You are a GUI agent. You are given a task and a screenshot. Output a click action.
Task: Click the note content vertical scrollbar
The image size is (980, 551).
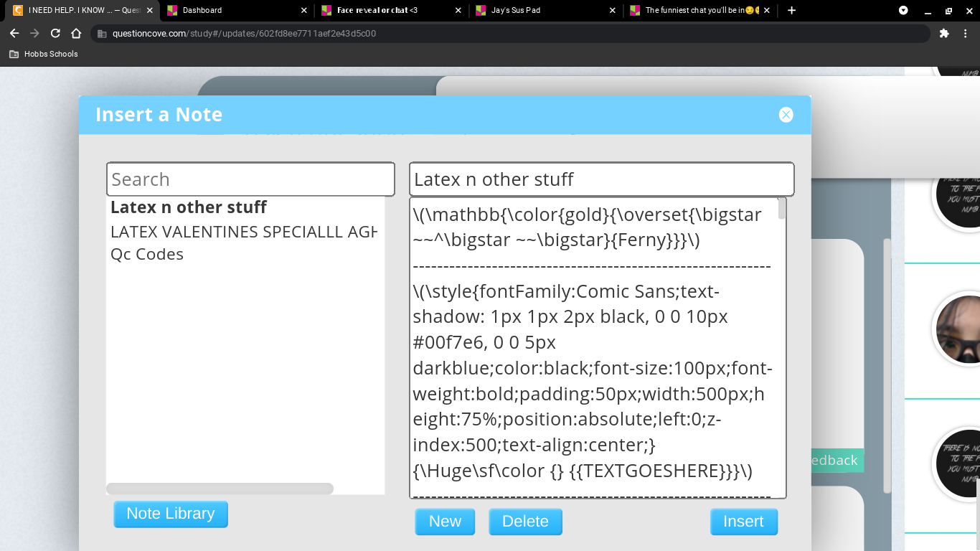tap(782, 347)
